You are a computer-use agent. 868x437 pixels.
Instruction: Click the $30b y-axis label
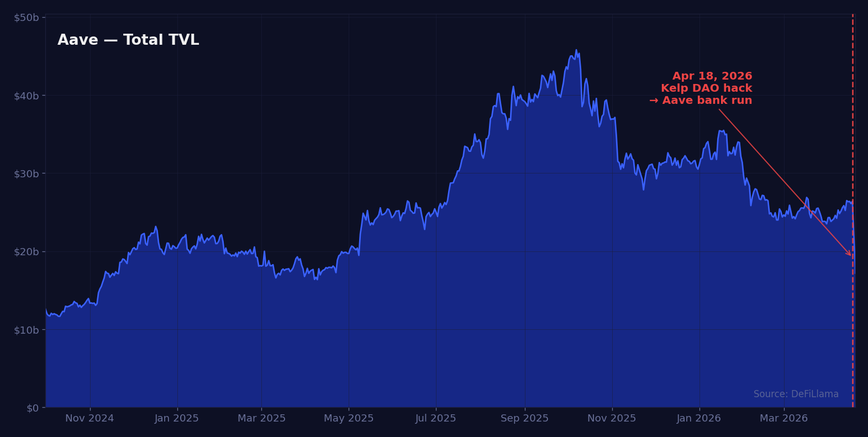pos(26,173)
